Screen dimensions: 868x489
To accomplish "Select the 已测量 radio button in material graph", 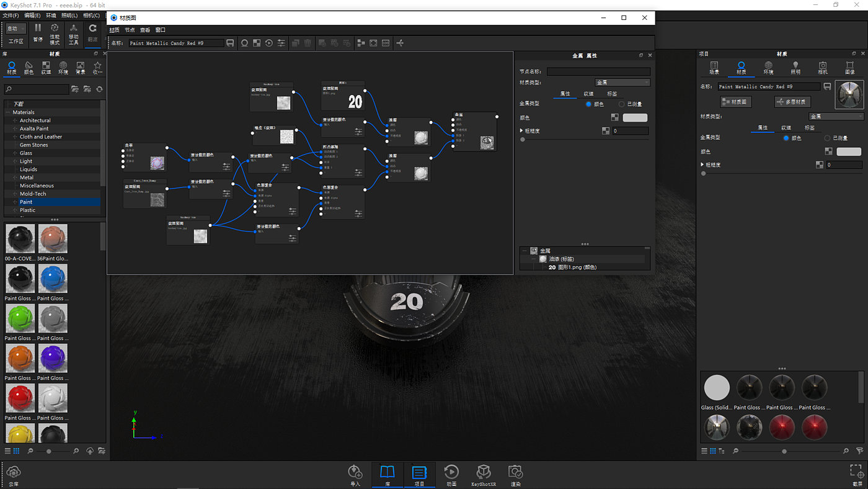I will point(622,104).
